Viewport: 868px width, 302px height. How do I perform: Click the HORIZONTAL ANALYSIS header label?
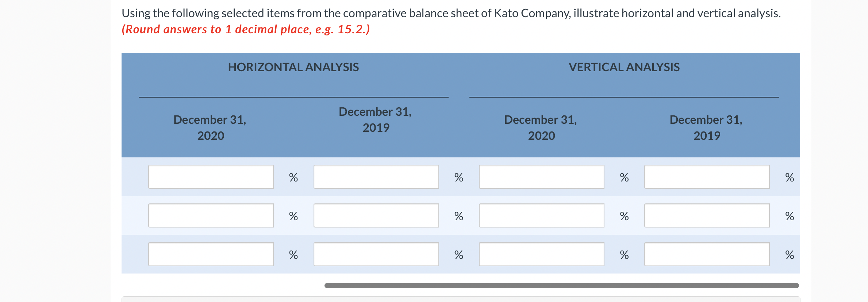point(293,67)
